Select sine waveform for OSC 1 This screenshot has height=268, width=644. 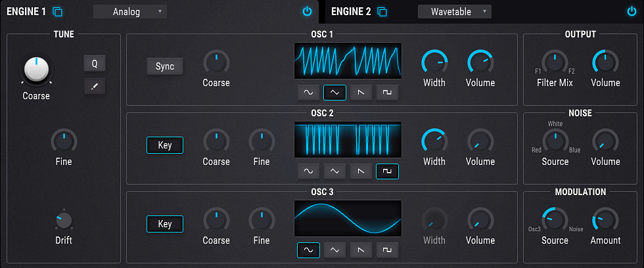click(308, 93)
